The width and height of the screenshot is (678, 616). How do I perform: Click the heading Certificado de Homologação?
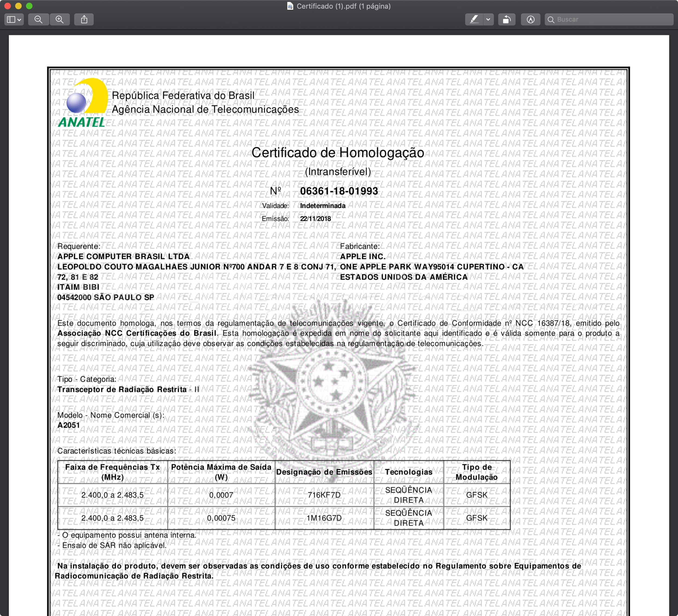[x=338, y=153]
